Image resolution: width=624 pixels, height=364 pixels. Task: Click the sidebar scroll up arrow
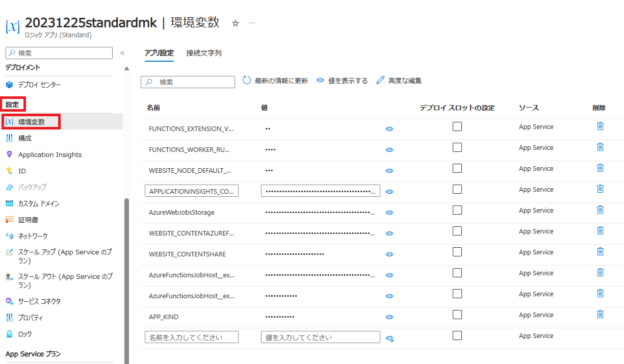point(126,69)
